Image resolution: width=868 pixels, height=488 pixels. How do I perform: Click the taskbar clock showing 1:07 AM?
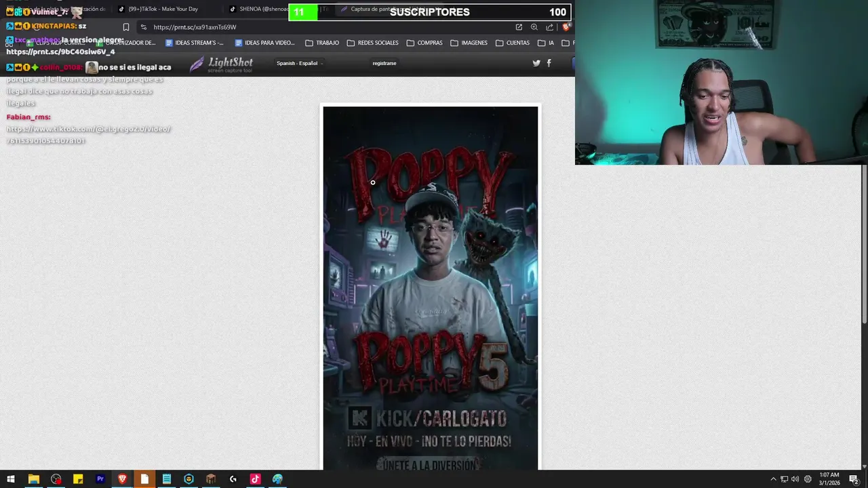click(829, 479)
